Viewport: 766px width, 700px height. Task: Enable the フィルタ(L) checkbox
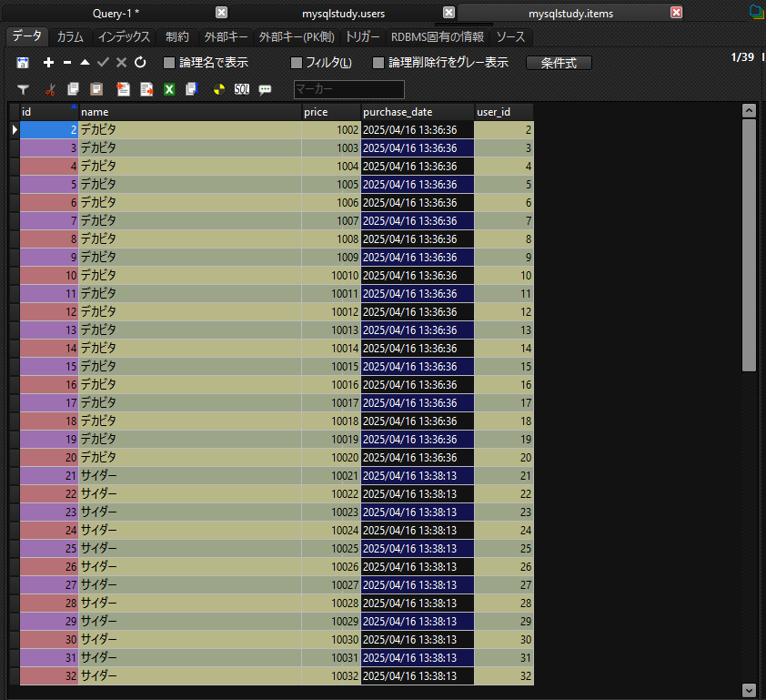(x=296, y=63)
